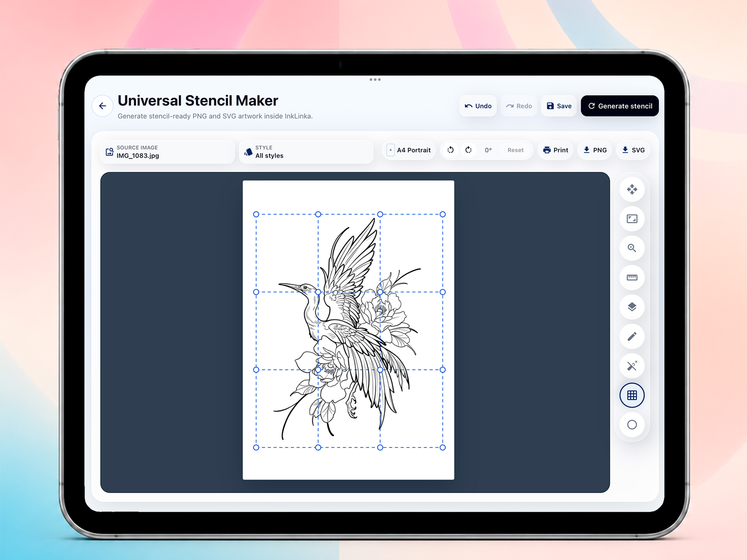Image resolution: width=747 pixels, height=560 pixels.
Task: Click the three-dot multitasking indicator
Action: tap(375, 80)
